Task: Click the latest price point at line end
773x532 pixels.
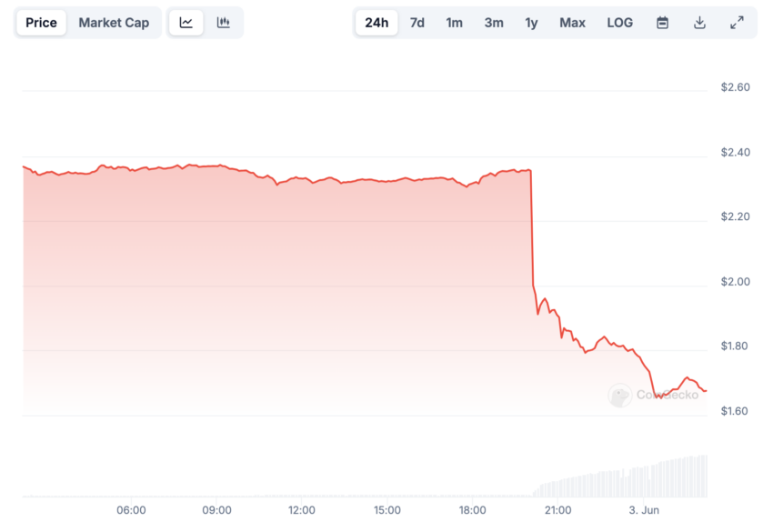Action: [706, 391]
